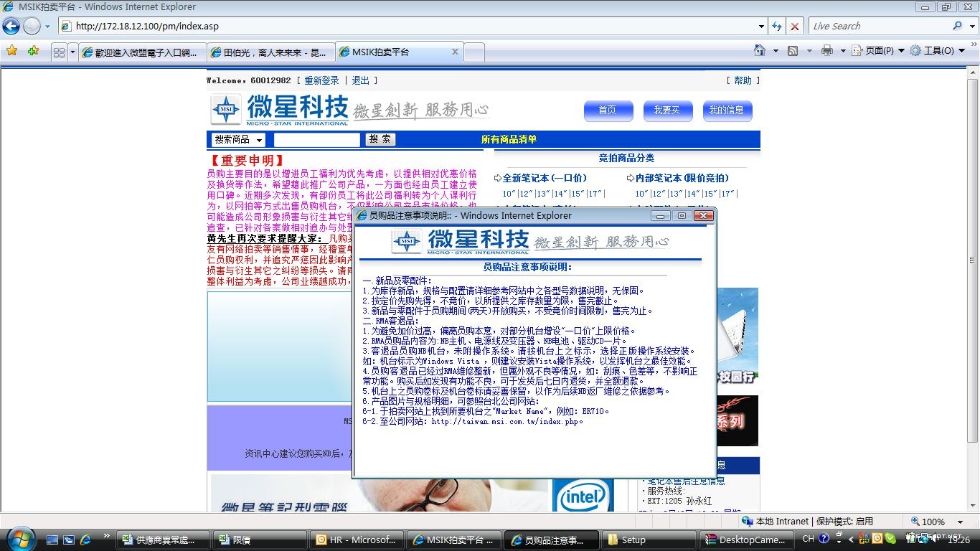Switch to the 田伯光 tab
Image resolution: width=980 pixels, height=551 pixels.
[270, 52]
